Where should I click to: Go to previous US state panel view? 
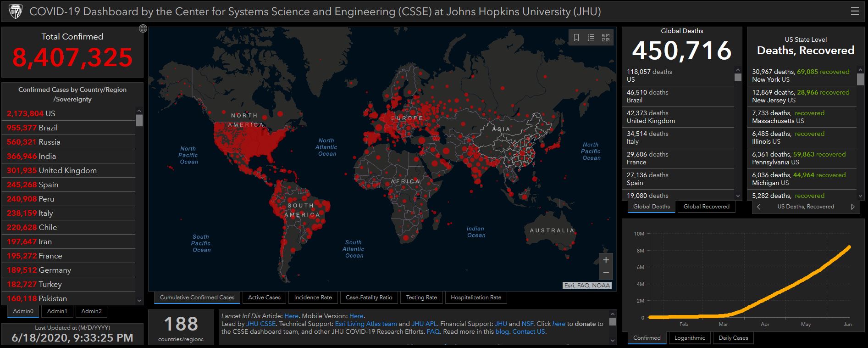click(x=759, y=207)
